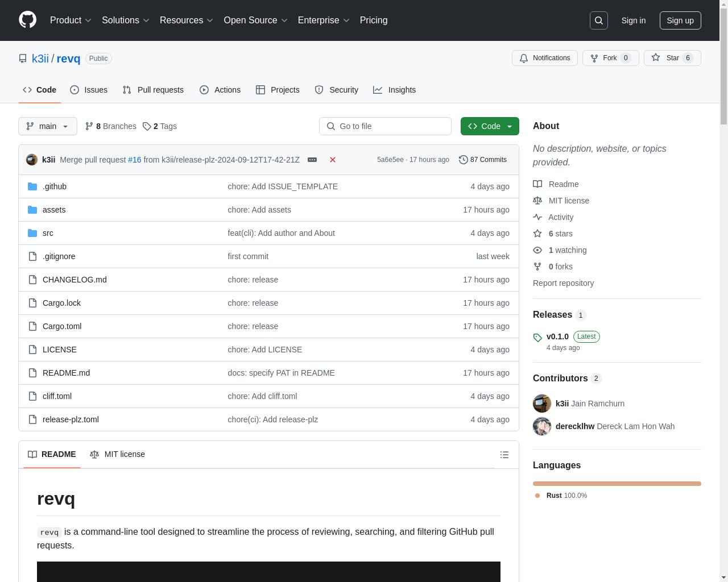Open the main branch selector
Screen dimensions: 728x582
[48, 126]
